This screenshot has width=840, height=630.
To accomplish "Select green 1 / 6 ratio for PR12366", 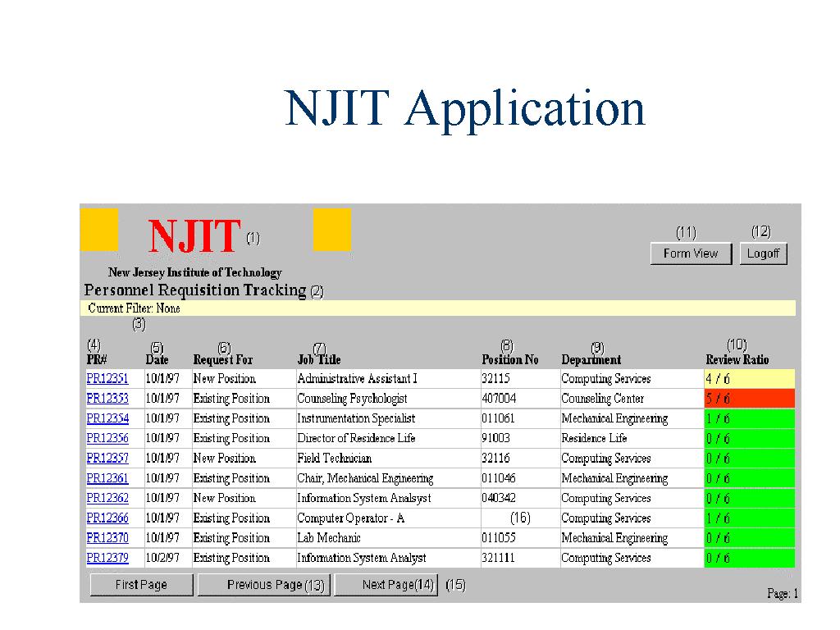I will click(750, 518).
